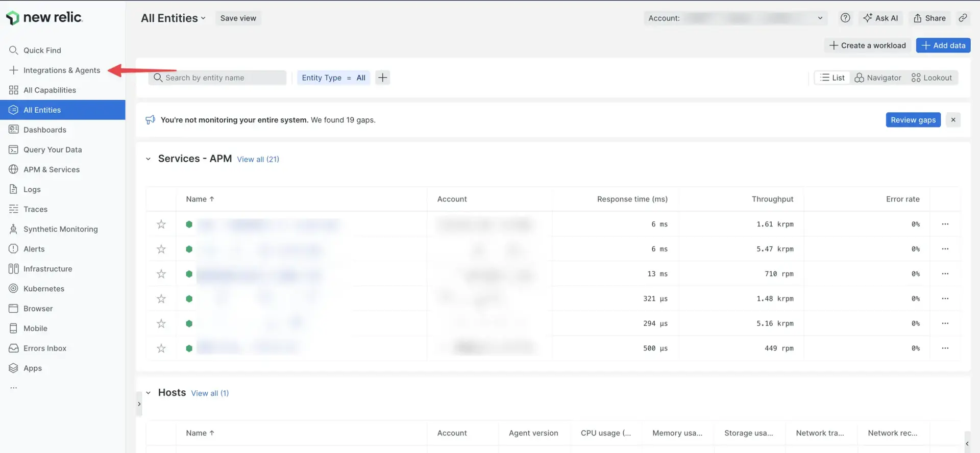Open Errors Inbox in sidebar
The image size is (980, 453).
pos(45,348)
